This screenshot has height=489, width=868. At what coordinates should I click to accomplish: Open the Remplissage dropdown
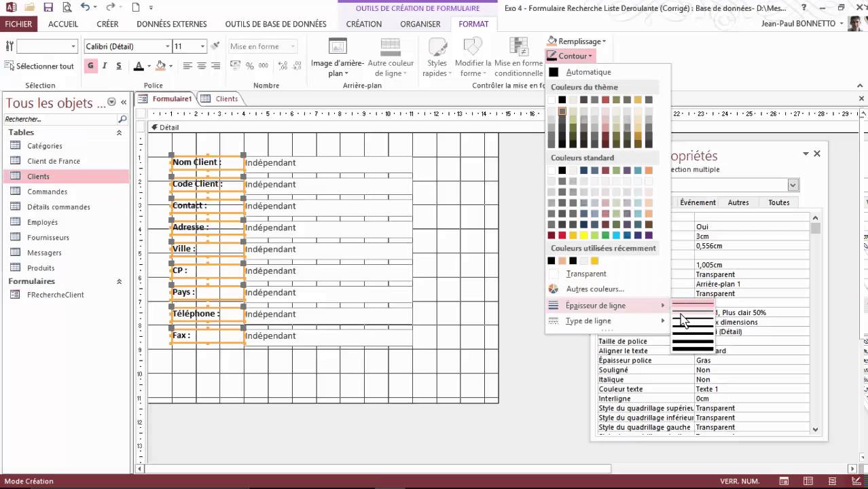577,41
